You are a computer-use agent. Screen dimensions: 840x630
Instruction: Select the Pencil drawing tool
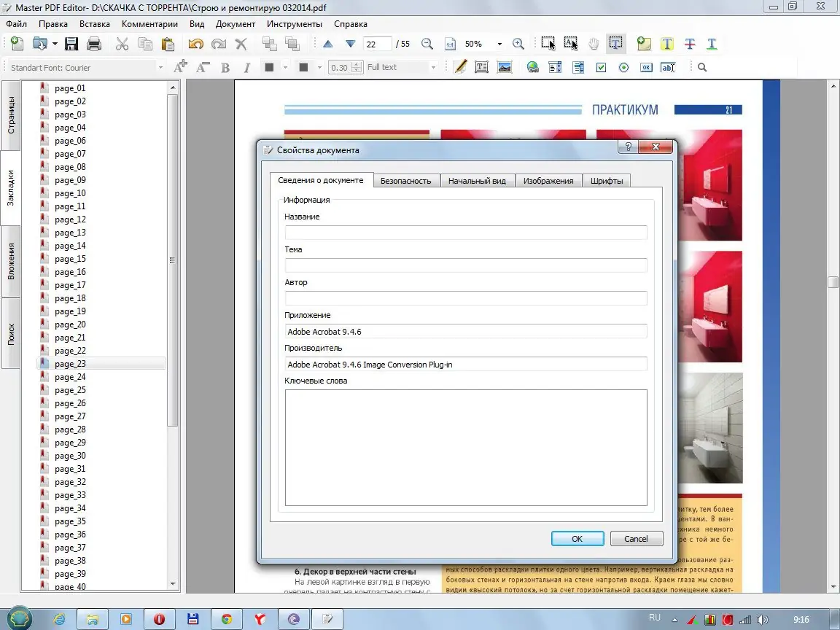460,67
